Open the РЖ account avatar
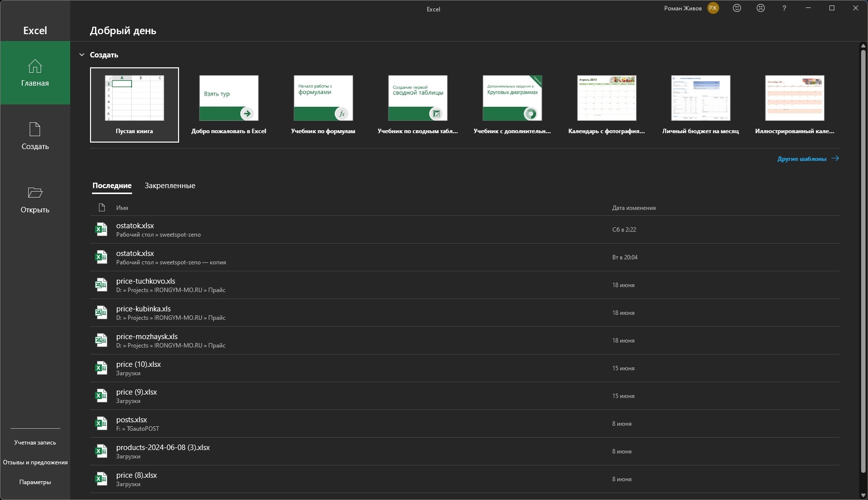This screenshot has height=500, width=868. pyautogui.click(x=713, y=8)
